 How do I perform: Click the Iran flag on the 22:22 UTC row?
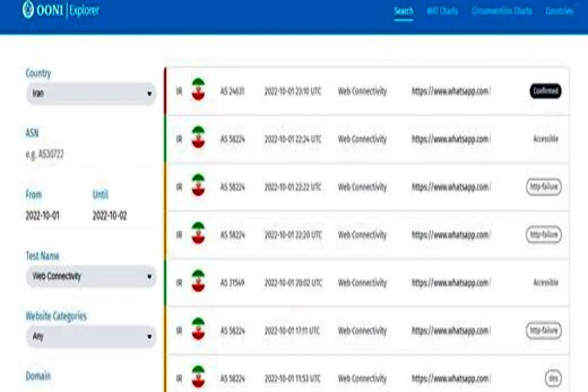click(198, 185)
